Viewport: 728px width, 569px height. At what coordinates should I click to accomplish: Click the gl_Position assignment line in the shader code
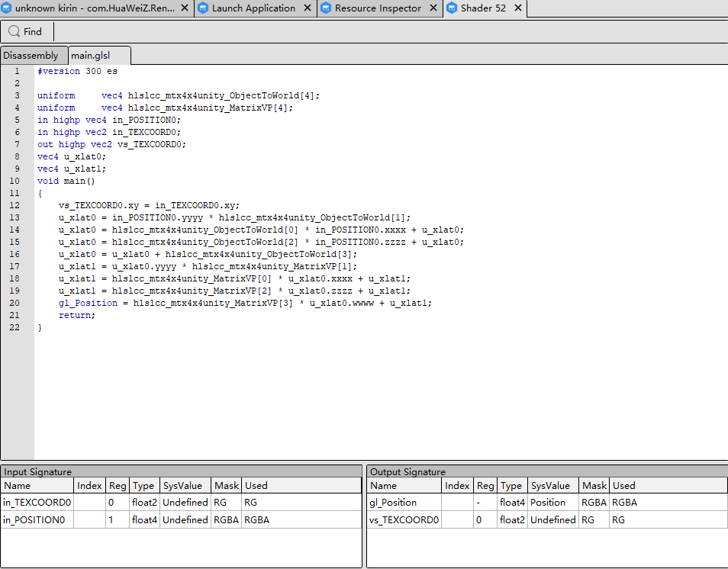244,302
